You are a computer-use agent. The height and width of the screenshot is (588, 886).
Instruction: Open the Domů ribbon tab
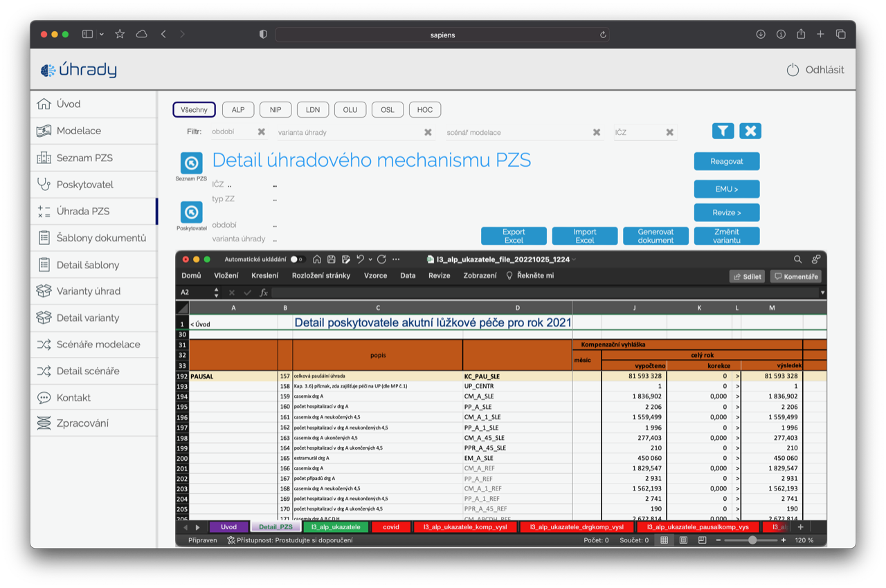pyautogui.click(x=191, y=275)
